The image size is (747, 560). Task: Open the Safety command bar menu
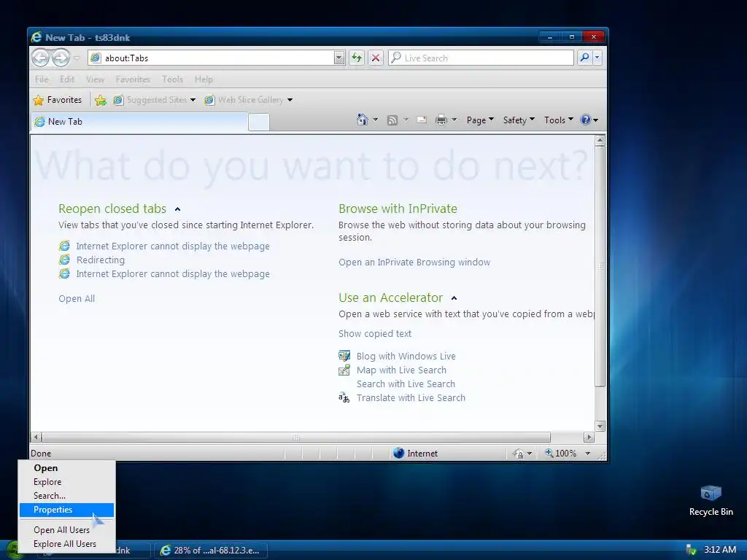click(x=519, y=120)
